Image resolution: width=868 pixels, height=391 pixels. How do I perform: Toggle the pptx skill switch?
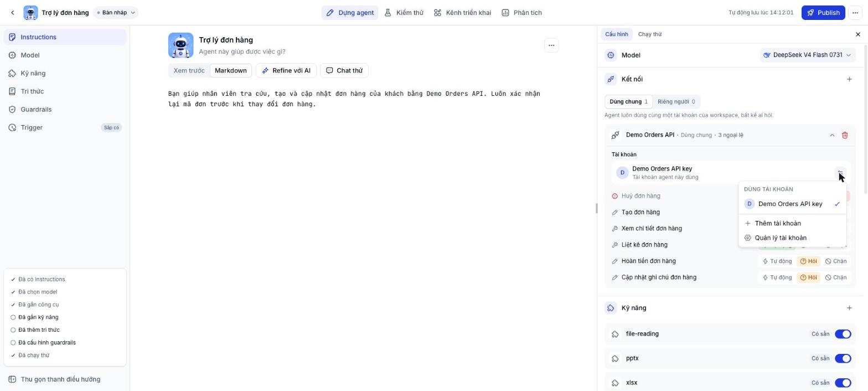pos(843,358)
